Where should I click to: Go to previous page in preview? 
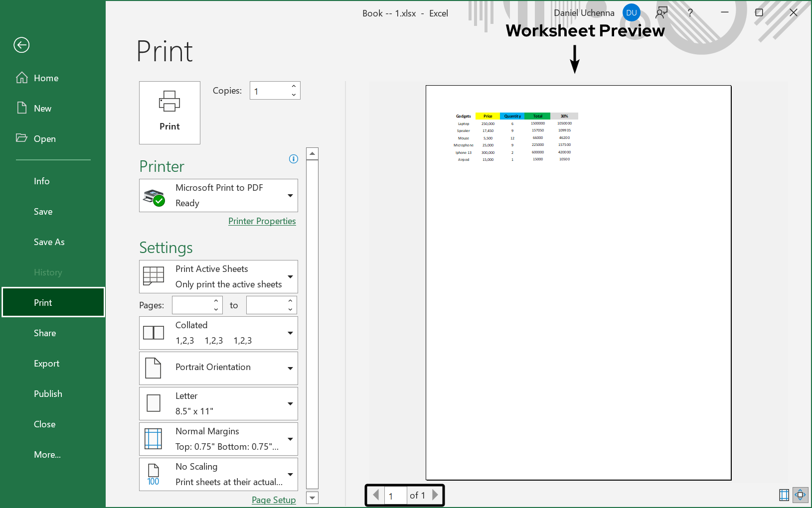click(x=376, y=495)
